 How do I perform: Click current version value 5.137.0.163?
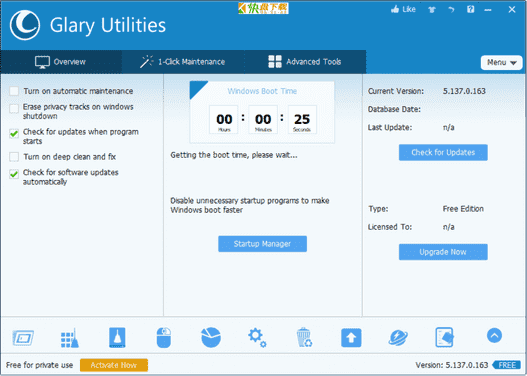coord(464,91)
